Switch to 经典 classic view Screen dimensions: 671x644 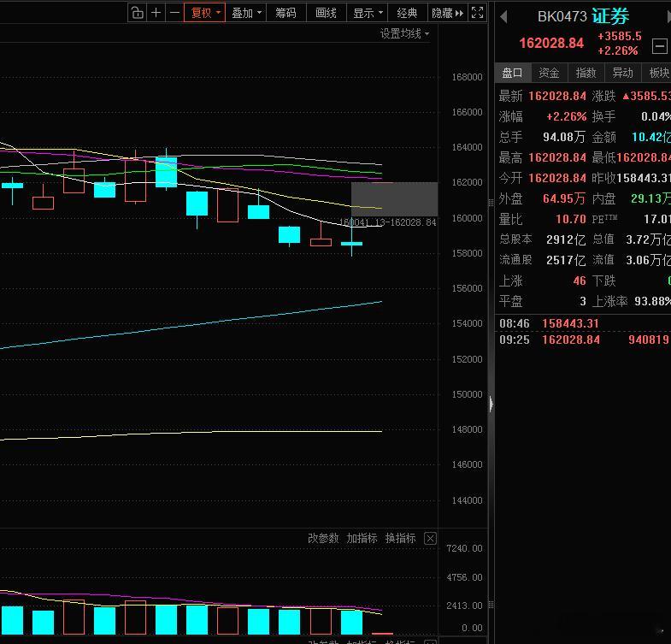[407, 13]
